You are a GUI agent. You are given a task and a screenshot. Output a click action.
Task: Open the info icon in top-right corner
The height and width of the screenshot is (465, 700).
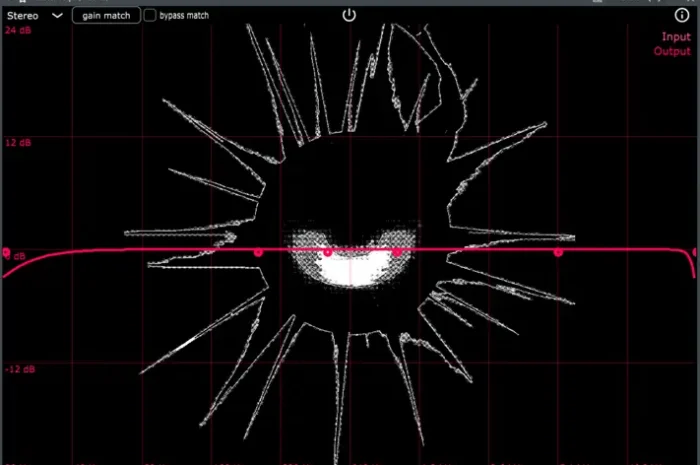(x=682, y=15)
